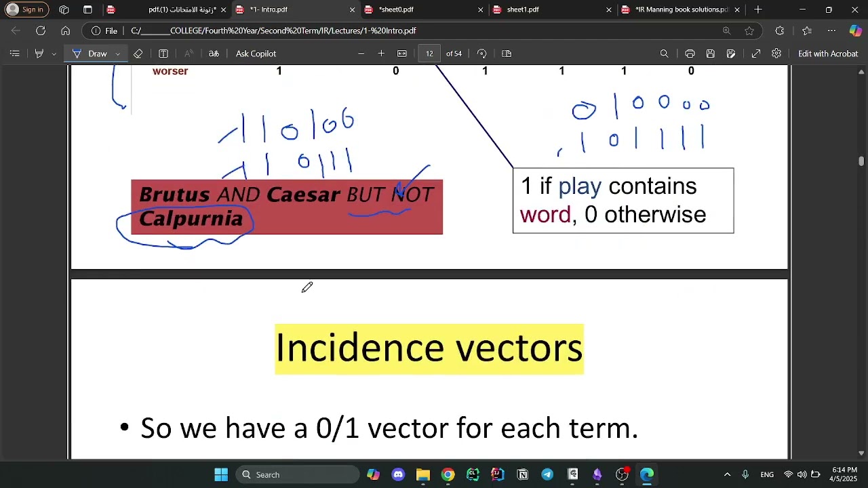Viewport: 868px width, 488px height.
Task: Select the Erase tool
Action: click(138, 54)
